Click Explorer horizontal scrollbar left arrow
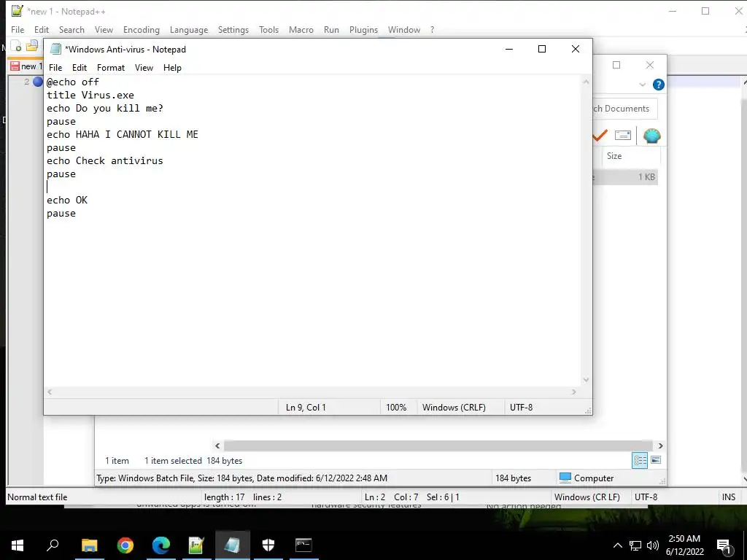Viewport: 747px width, 560px height. click(217, 446)
